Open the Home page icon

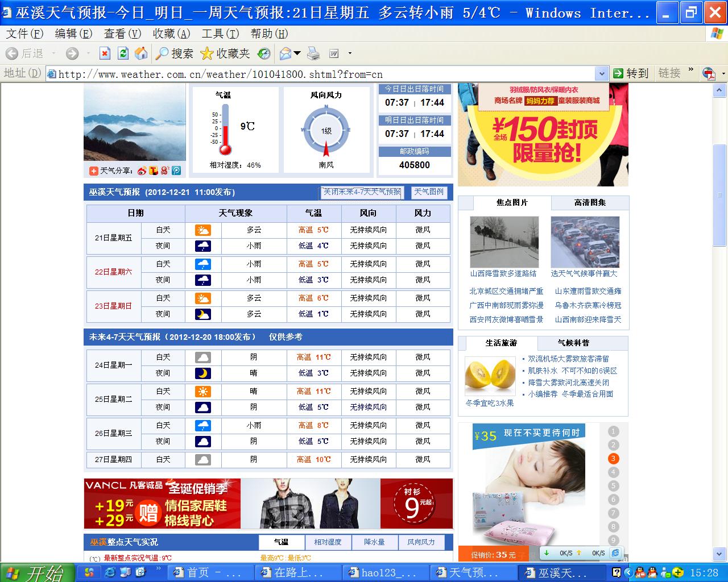(x=141, y=53)
